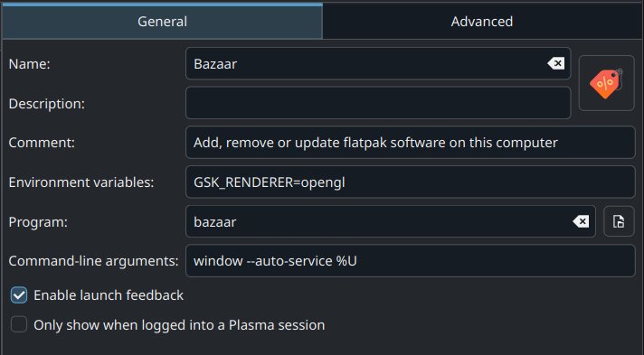The width and height of the screenshot is (644, 355).
Task: Enable Only show when logged into Plasma
Action: pyautogui.click(x=19, y=324)
